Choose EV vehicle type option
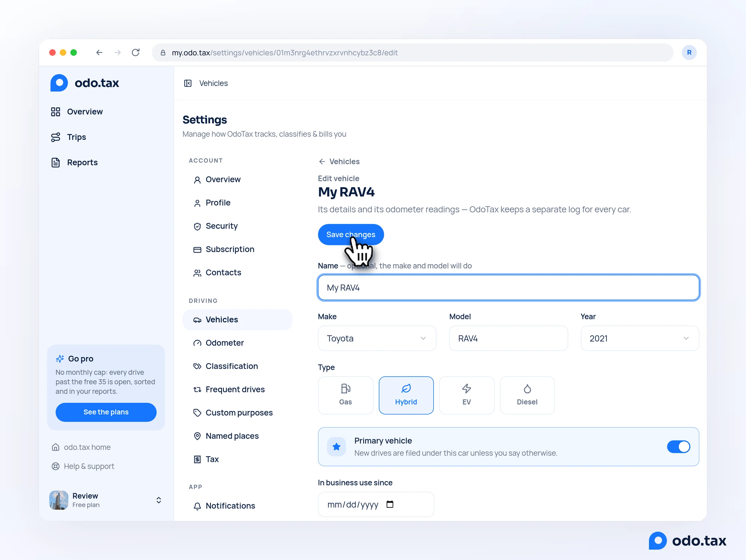 point(467,395)
